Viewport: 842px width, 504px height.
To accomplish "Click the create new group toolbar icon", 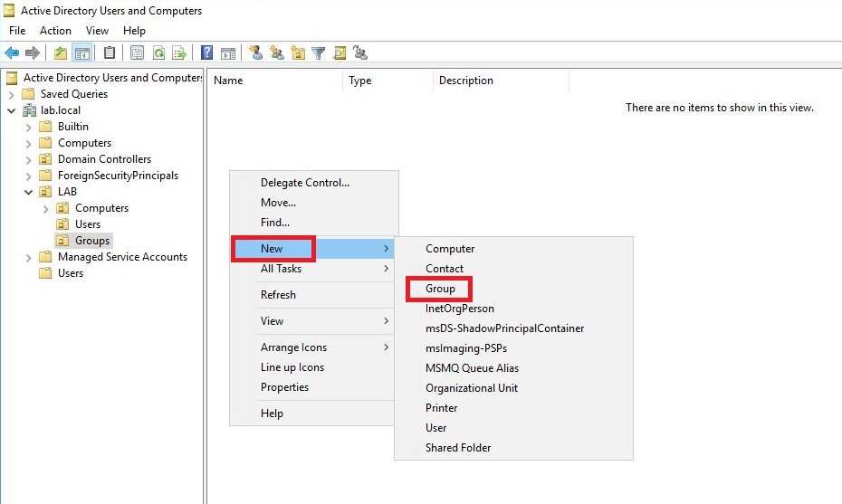I will (277, 52).
